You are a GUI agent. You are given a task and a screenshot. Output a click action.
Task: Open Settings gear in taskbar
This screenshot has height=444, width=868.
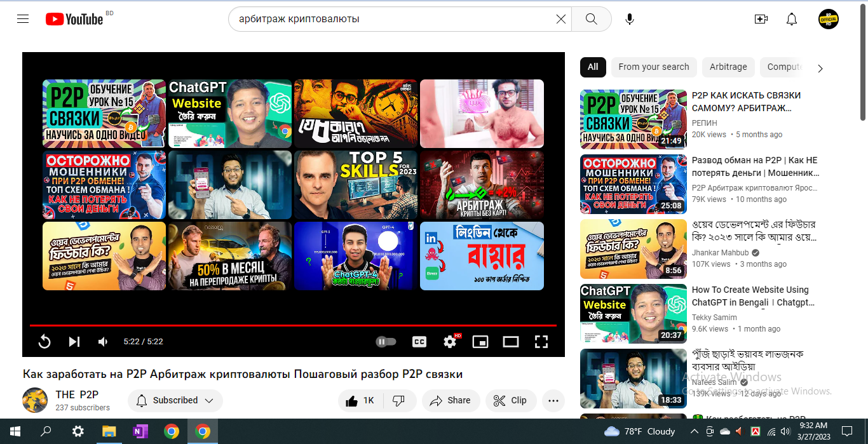(x=78, y=432)
